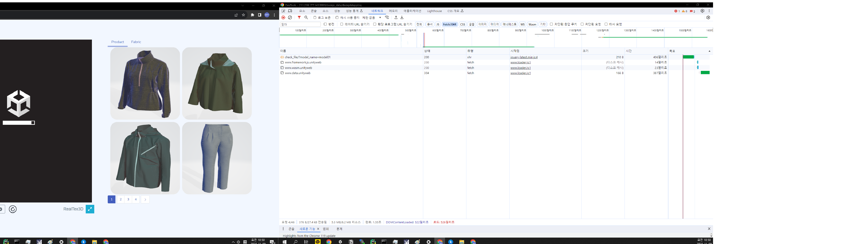Enable the 로그 보존 checkbox
Image resolution: width=868 pixels, height=244 pixels.
[x=315, y=18]
